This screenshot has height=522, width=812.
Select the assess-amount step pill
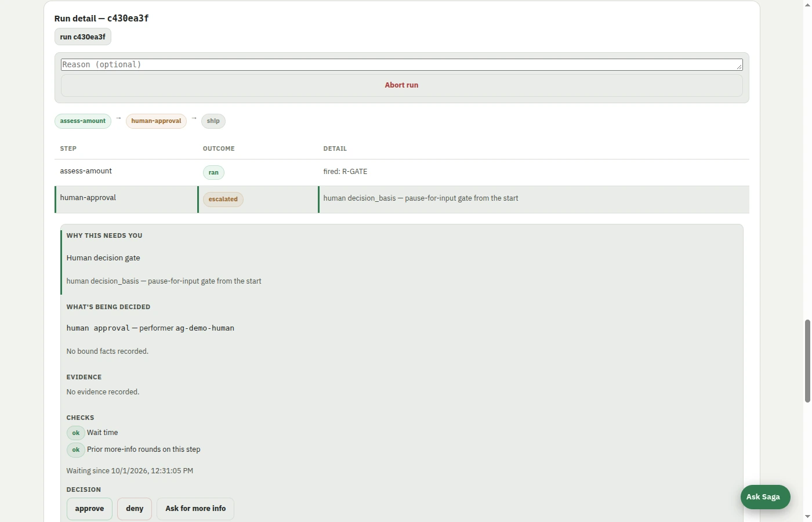pyautogui.click(x=83, y=121)
